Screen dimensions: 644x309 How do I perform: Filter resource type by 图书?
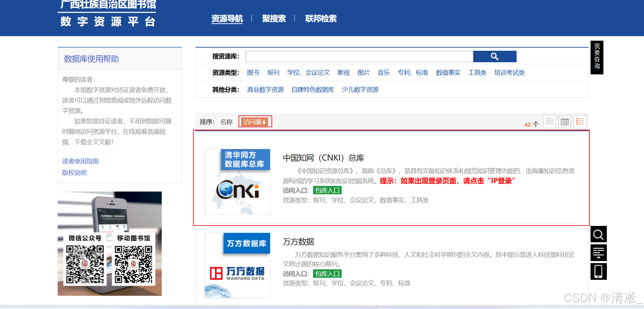(253, 73)
